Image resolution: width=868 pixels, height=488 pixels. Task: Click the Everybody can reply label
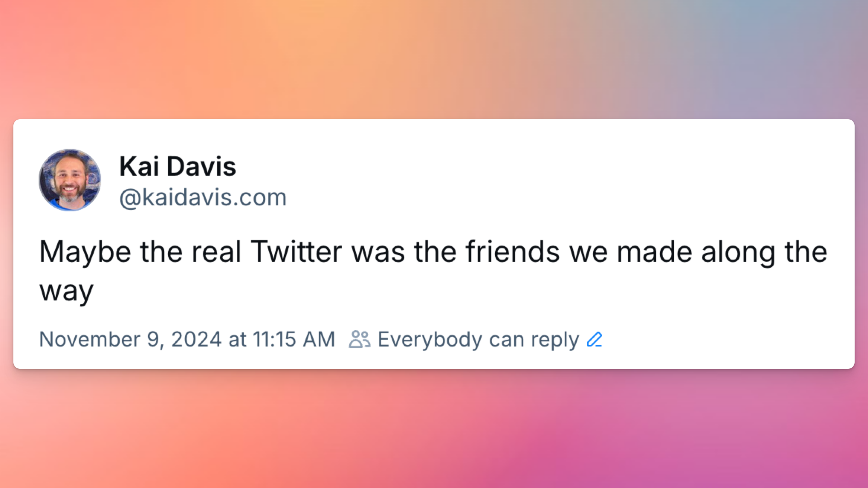(x=478, y=339)
